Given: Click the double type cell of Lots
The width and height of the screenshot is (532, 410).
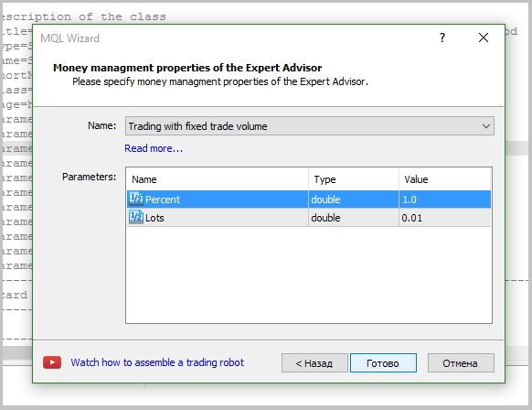Looking at the screenshot, I should 354,218.
